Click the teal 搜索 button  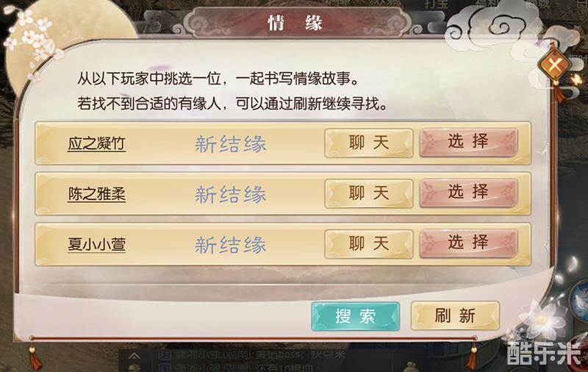(x=356, y=317)
